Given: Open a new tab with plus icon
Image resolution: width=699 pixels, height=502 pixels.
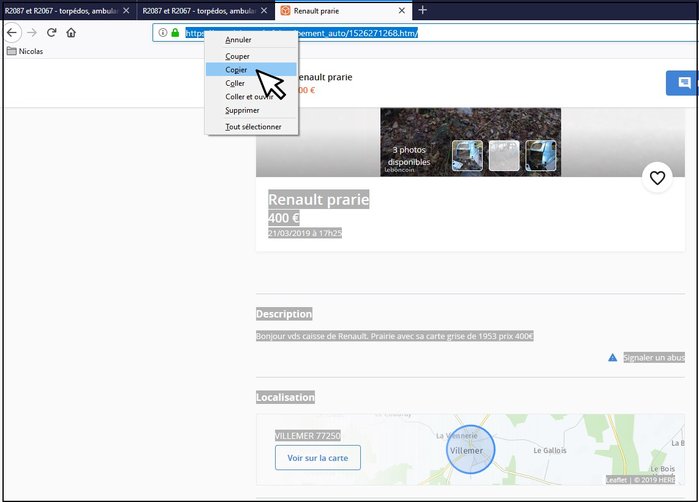Looking at the screenshot, I should pos(423,10).
